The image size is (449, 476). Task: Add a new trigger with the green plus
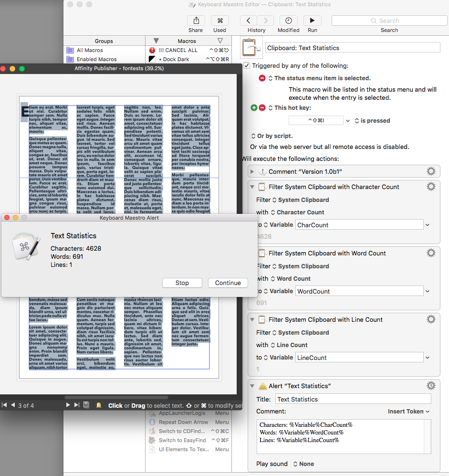[254, 108]
